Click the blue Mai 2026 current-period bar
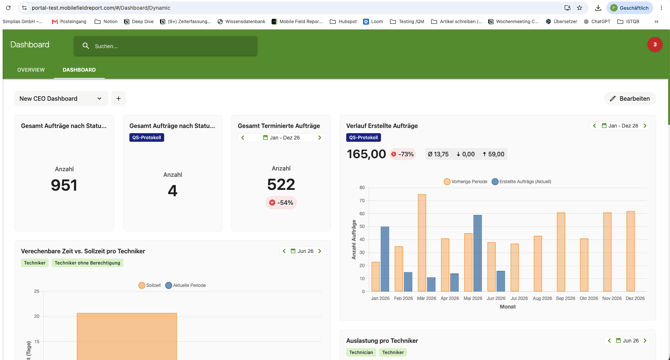 [x=478, y=253]
